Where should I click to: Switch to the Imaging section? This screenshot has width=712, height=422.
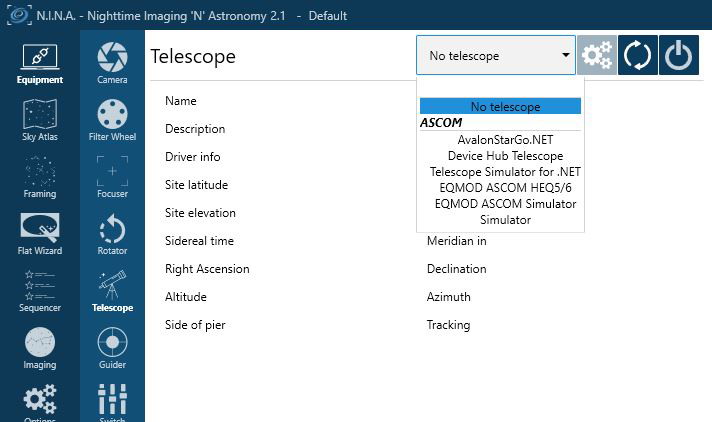tap(40, 348)
